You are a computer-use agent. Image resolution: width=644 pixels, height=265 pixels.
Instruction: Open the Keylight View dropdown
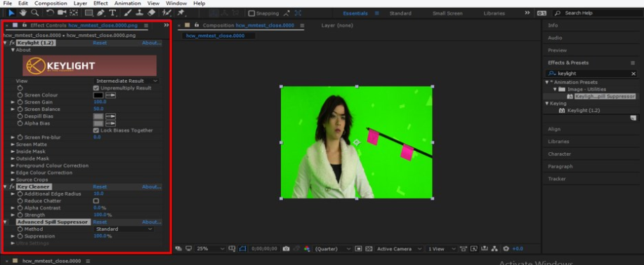pos(126,81)
